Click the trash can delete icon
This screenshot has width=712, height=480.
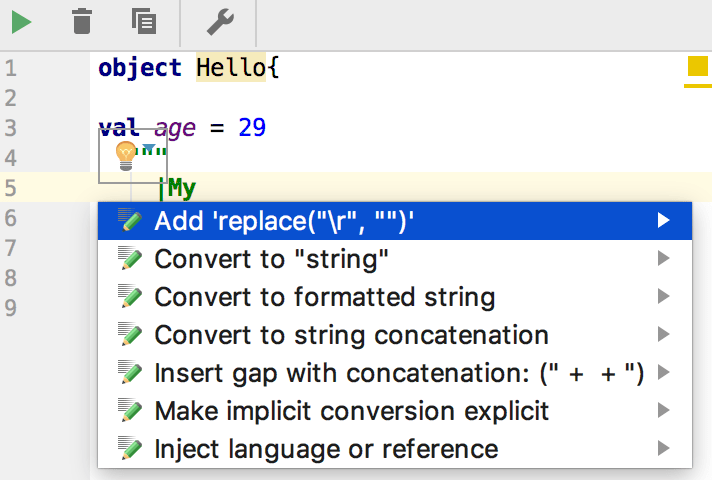coord(83,21)
